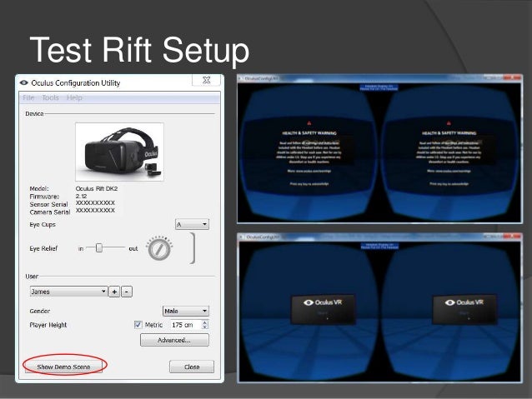Image resolution: width=532 pixels, height=399 pixels.
Task: Click the Eye Relief slider handle
Action: tap(98, 247)
